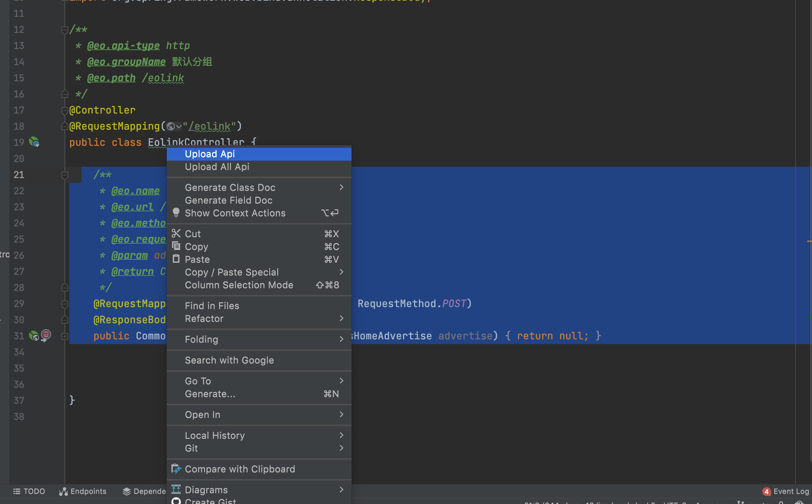Click line number 21 in the gutter
This screenshot has width=812, height=504.
19,175
